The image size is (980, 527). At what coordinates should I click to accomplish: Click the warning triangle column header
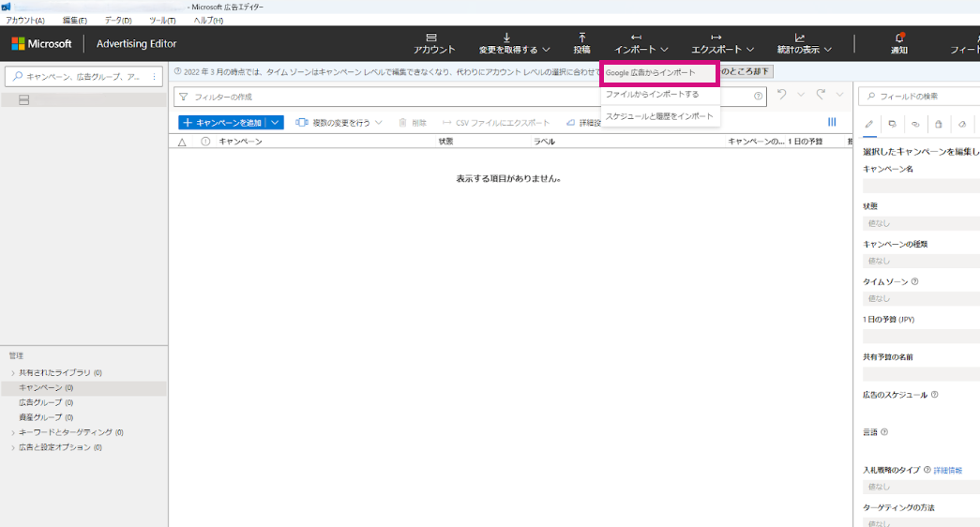[x=182, y=142]
